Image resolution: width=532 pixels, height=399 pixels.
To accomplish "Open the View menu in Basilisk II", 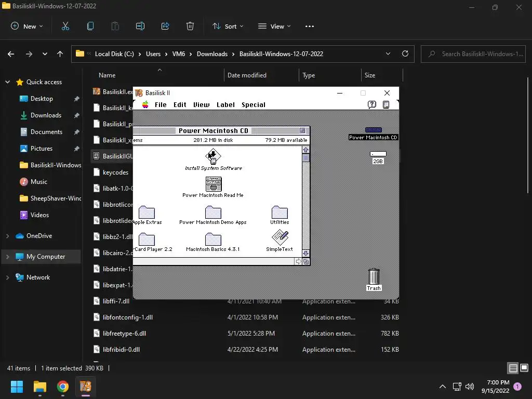I will [x=201, y=105].
